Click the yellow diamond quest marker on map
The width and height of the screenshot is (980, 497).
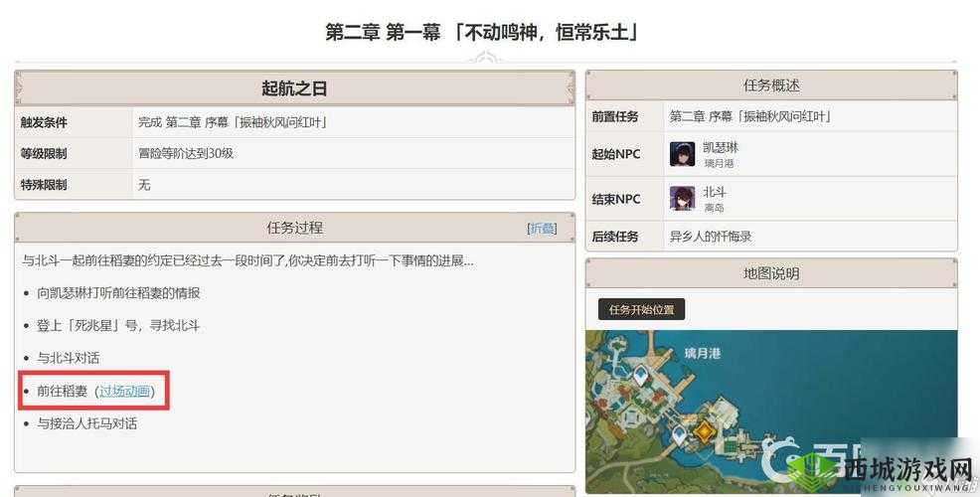(705, 431)
